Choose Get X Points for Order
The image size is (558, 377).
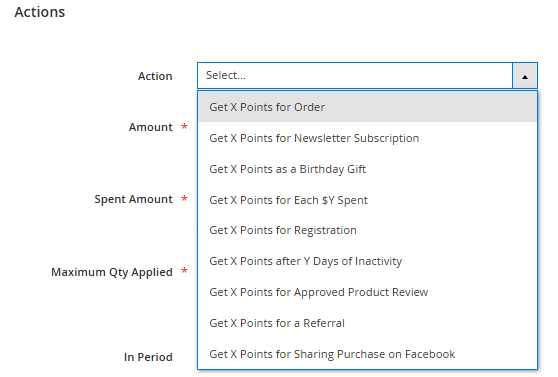point(368,107)
